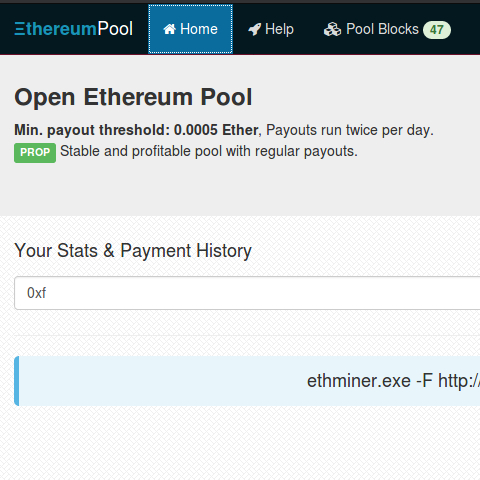This screenshot has height=480, width=480.
Task: Click the cubes icon beside Pool Blocks
Action: [332, 29]
